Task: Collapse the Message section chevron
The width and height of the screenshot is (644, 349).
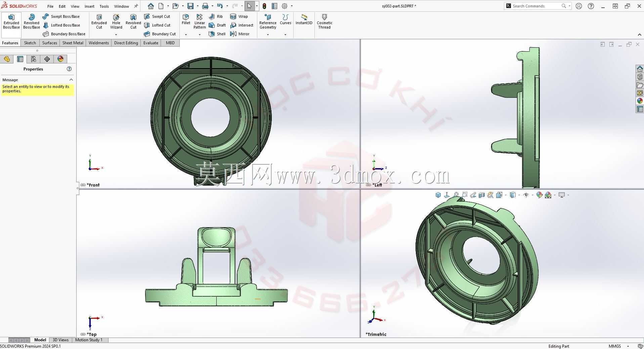Action: pos(71,80)
